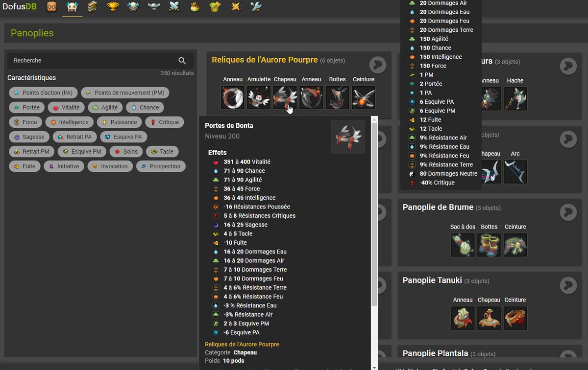
Task: Open Reliques de l'Aurore Pourpre link in tooltip
Action: click(242, 344)
